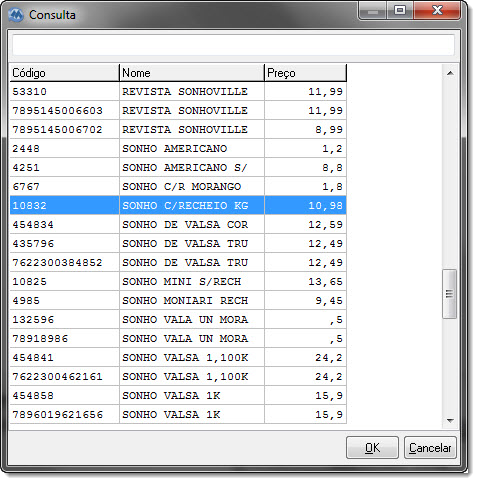Minimize the Consulta window
Image resolution: width=478 pixels, height=483 pixels.
coord(373,10)
